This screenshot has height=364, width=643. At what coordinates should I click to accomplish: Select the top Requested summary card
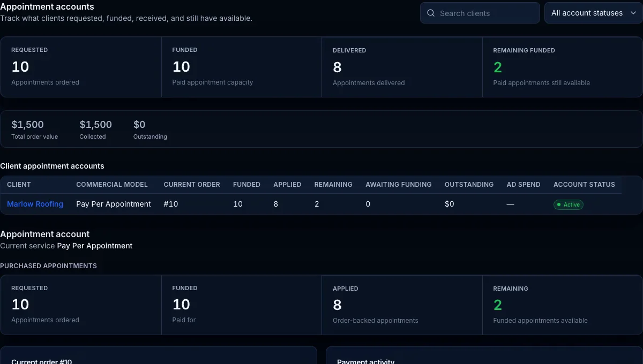pos(81,67)
